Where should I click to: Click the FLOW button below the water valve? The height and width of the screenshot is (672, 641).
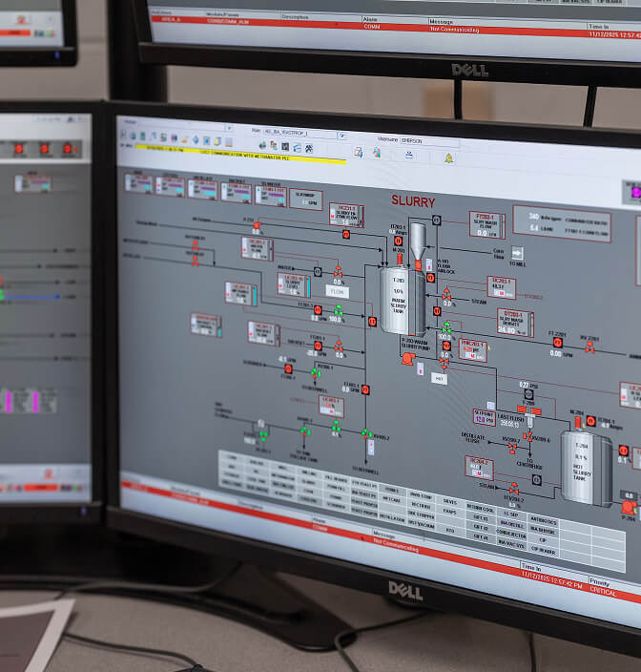pos(338,292)
